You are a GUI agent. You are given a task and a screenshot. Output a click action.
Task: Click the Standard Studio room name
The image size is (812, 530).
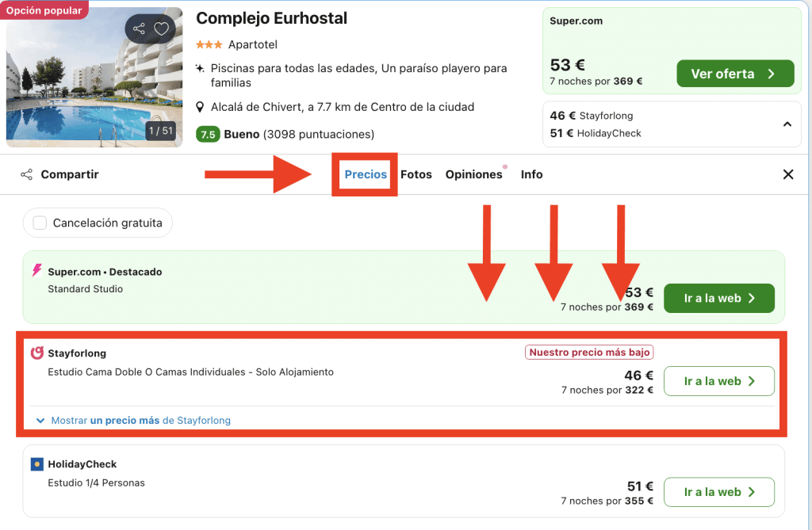(86, 289)
